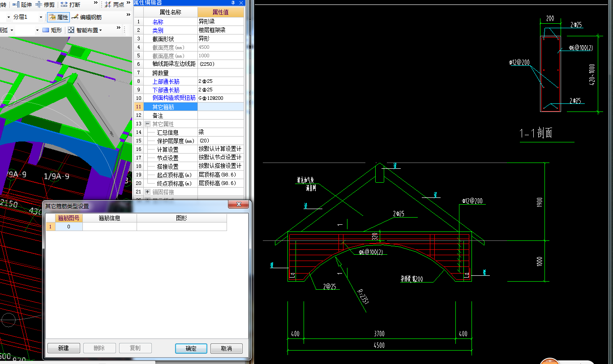Viewport: 613px width, 364px height.
Task: Click the 搭接设置 value cell
Action: tap(221, 166)
